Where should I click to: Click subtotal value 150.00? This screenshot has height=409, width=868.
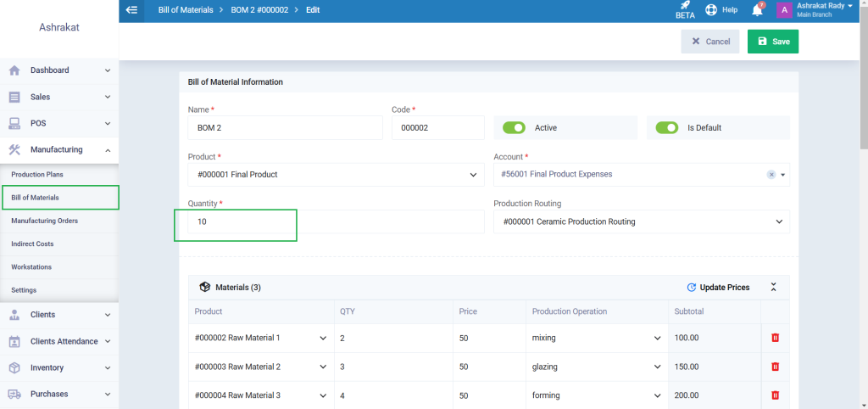[687, 367]
